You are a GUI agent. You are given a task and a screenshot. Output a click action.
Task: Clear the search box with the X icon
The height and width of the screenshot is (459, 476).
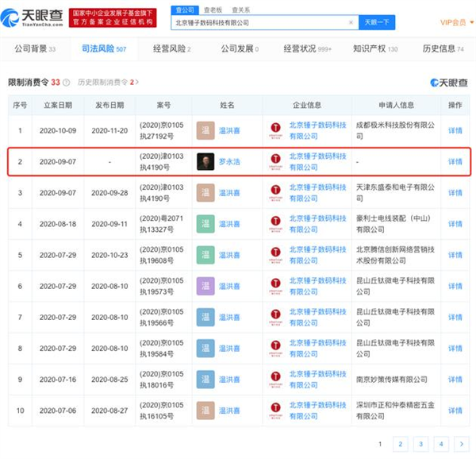pos(351,23)
